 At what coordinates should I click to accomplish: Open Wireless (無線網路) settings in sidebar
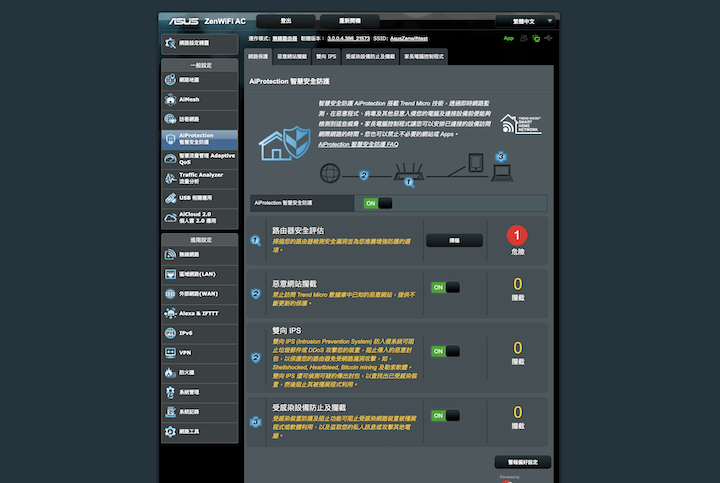[199, 254]
